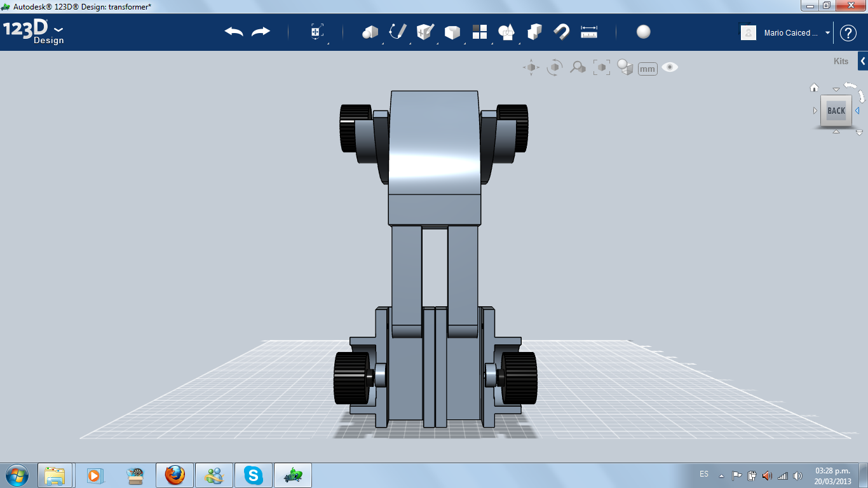The height and width of the screenshot is (488, 868).
Task: Open the display style materials/outlines option
Action: pos(625,67)
